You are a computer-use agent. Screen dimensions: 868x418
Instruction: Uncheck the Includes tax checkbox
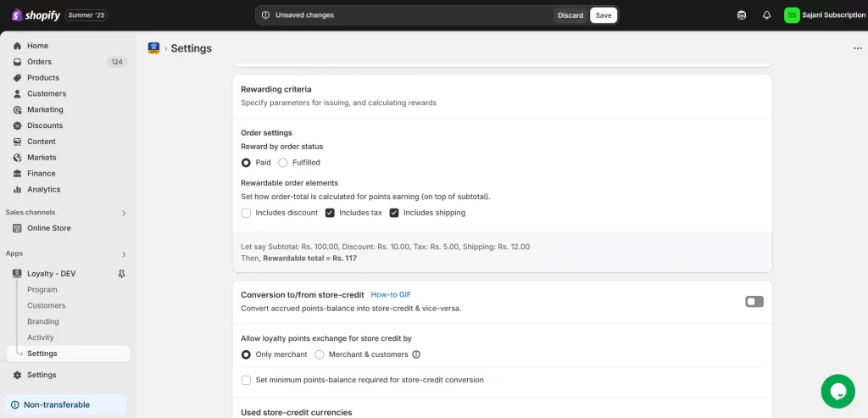pos(330,213)
